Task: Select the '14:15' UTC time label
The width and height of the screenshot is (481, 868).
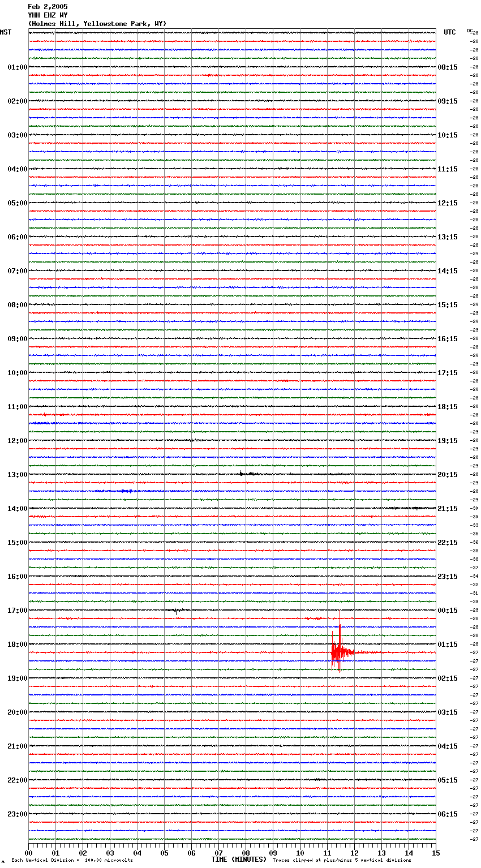Action: (448, 271)
